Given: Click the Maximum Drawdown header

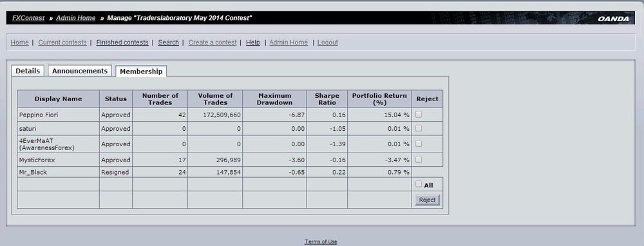Looking at the screenshot, I should pos(275,99).
